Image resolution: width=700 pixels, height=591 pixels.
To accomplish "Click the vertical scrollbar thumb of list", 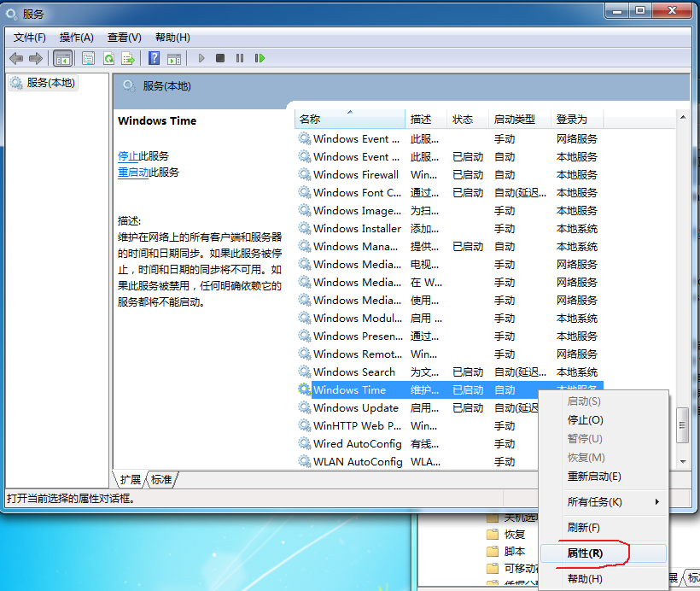I will [683, 424].
